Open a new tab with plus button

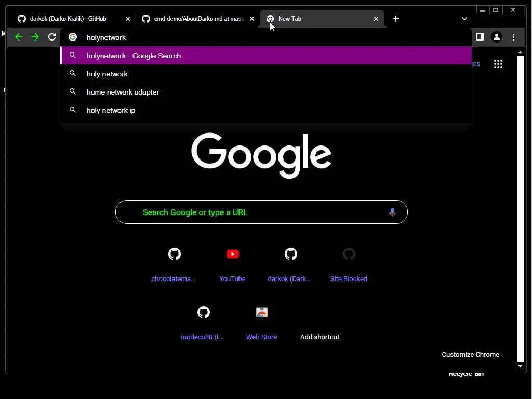395,19
